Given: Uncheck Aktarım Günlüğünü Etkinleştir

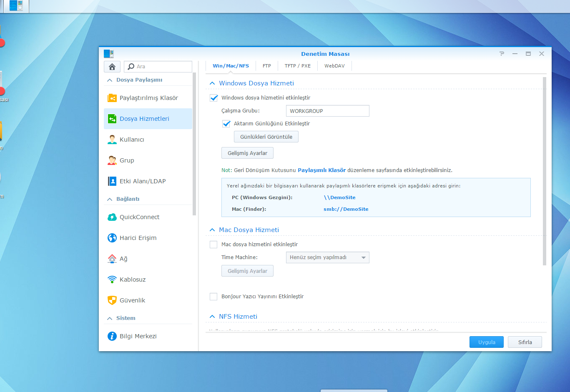Looking at the screenshot, I should [226, 124].
